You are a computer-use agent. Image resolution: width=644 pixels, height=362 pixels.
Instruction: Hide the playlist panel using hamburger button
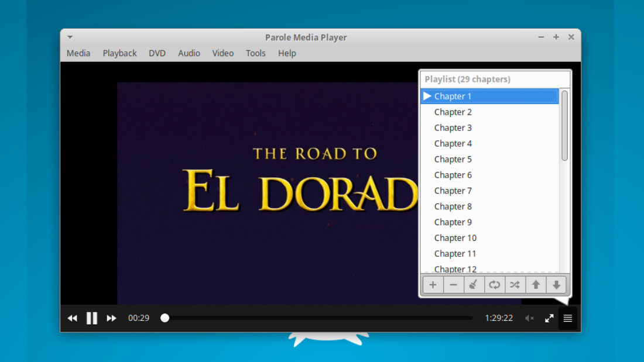567,318
